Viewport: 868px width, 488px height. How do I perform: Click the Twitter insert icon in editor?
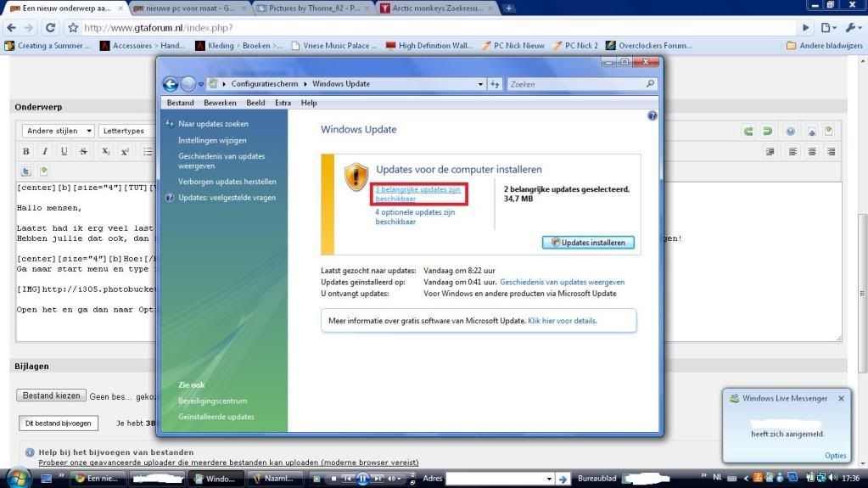pos(26,171)
